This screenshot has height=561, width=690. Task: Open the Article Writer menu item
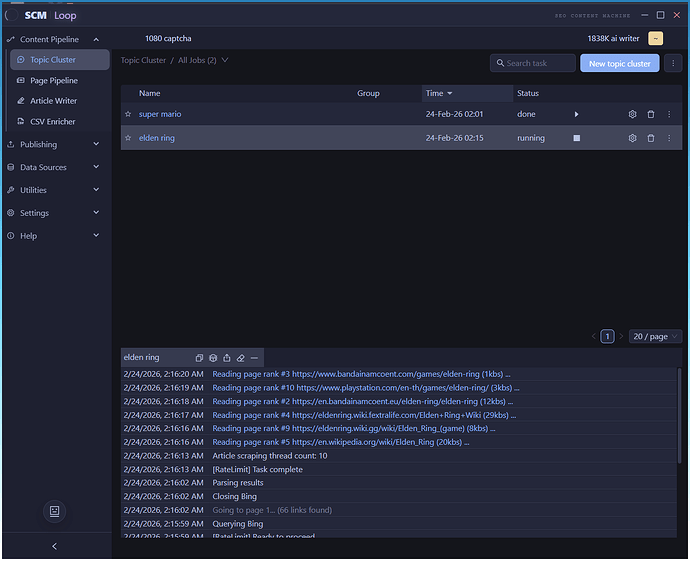point(53,101)
